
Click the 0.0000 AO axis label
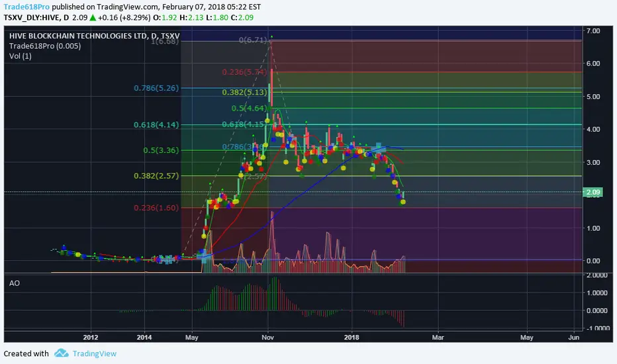coord(597,310)
